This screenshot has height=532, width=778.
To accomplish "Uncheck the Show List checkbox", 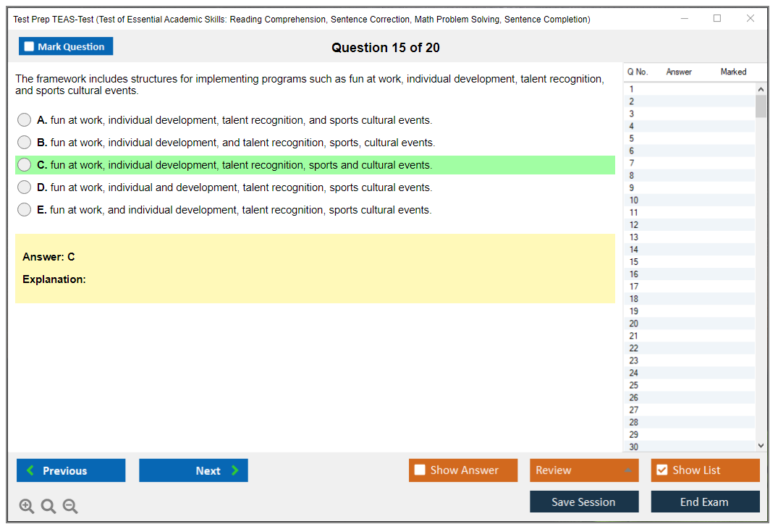I will (661, 470).
